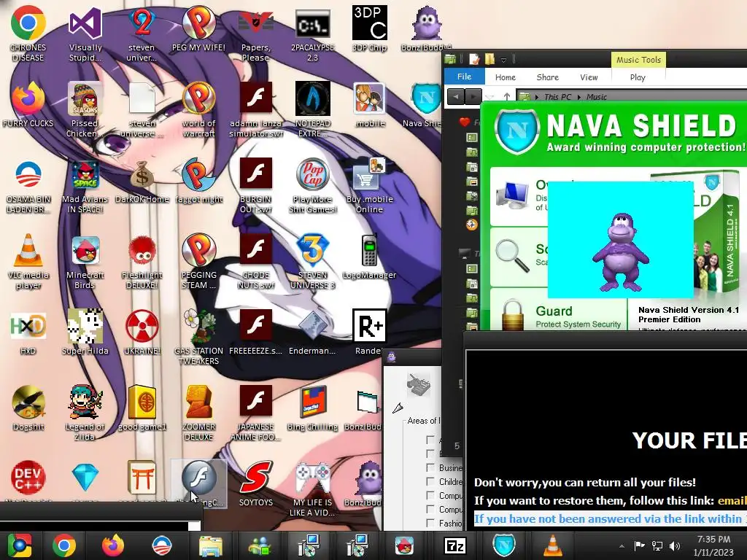Open the File tab in Explorer
Screen dimensions: 747x560
click(x=464, y=77)
